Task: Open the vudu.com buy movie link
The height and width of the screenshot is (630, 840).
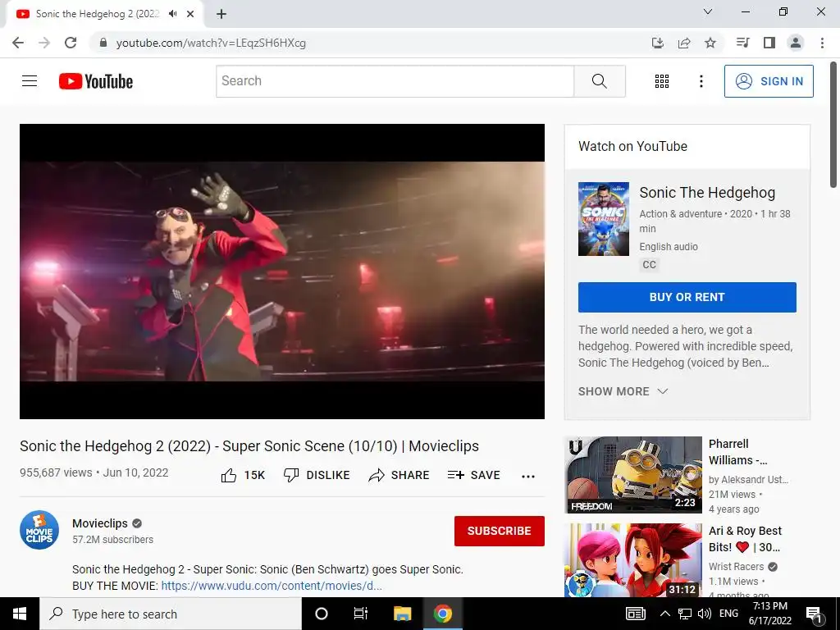Action: (x=272, y=586)
